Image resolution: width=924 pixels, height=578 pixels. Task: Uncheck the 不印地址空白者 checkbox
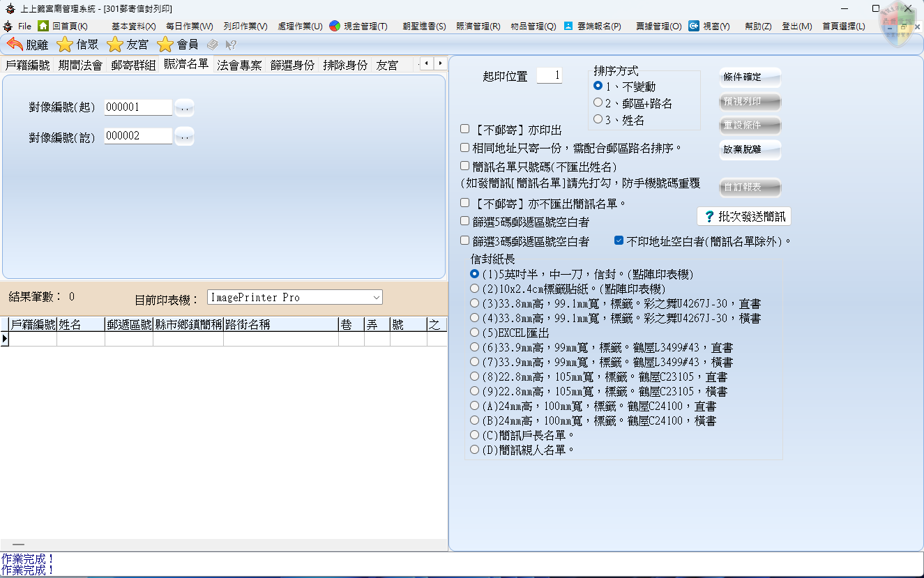click(619, 241)
